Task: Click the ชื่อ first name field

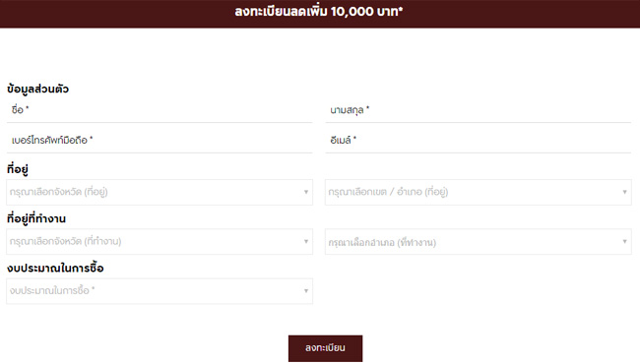Action: click(160, 110)
